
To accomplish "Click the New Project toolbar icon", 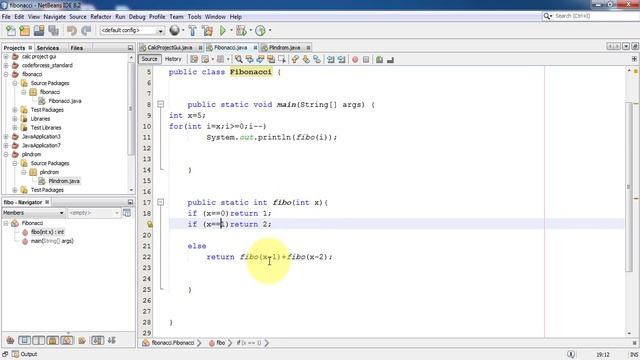I will pyautogui.click(x=25, y=31).
